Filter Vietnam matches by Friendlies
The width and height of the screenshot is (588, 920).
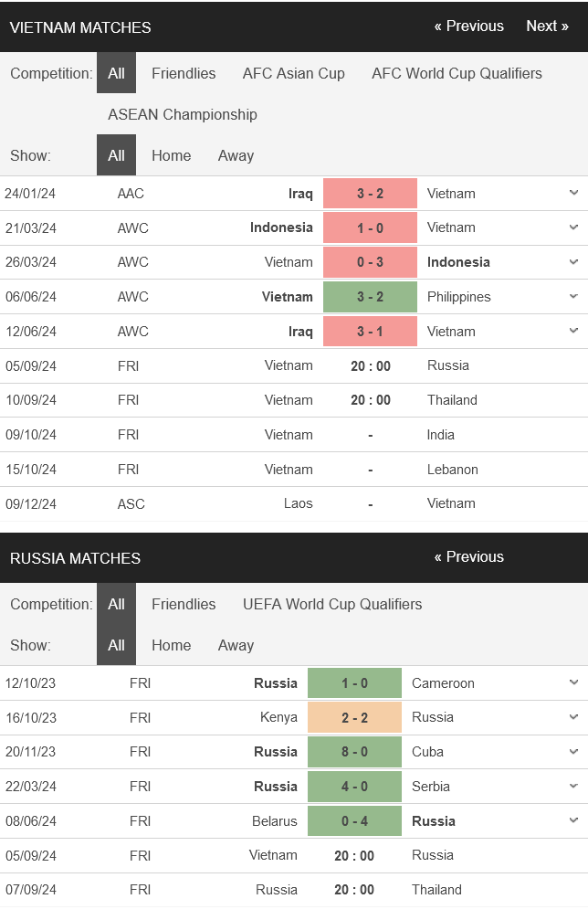[184, 73]
